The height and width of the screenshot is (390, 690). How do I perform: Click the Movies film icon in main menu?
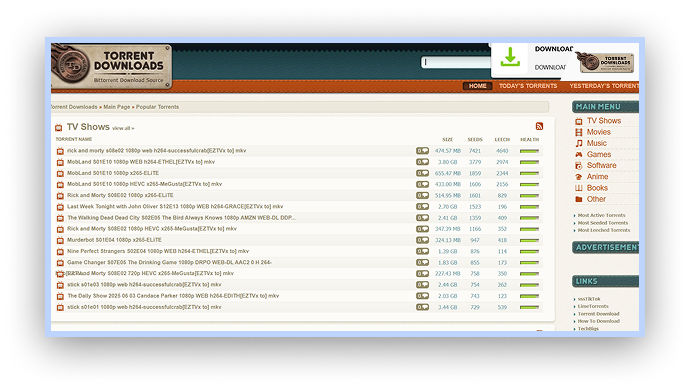[x=579, y=132]
